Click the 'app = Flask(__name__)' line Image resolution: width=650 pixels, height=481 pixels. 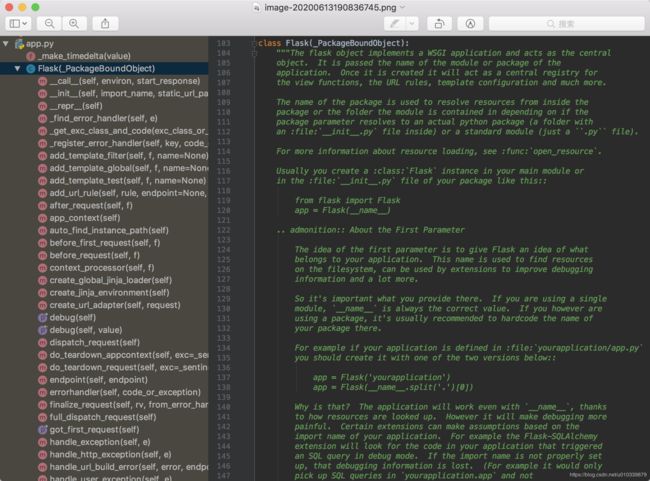[x=342, y=211]
